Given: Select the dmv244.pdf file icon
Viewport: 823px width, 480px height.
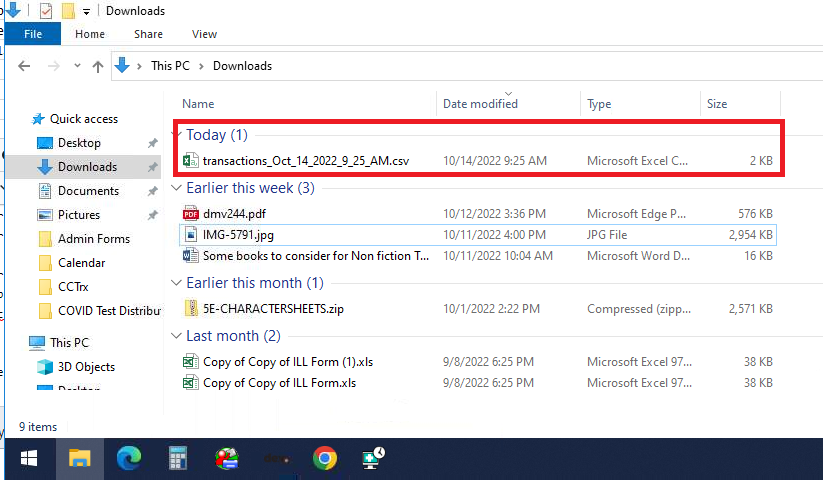Looking at the screenshot, I should coord(191,214).
